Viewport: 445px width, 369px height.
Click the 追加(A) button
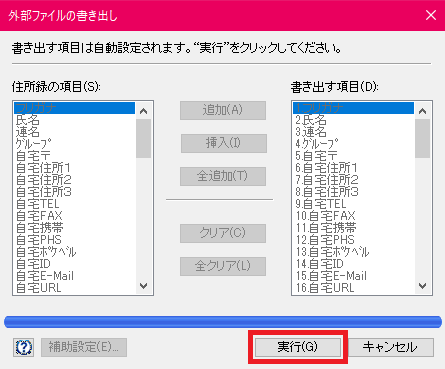click(x=223, y=110)
